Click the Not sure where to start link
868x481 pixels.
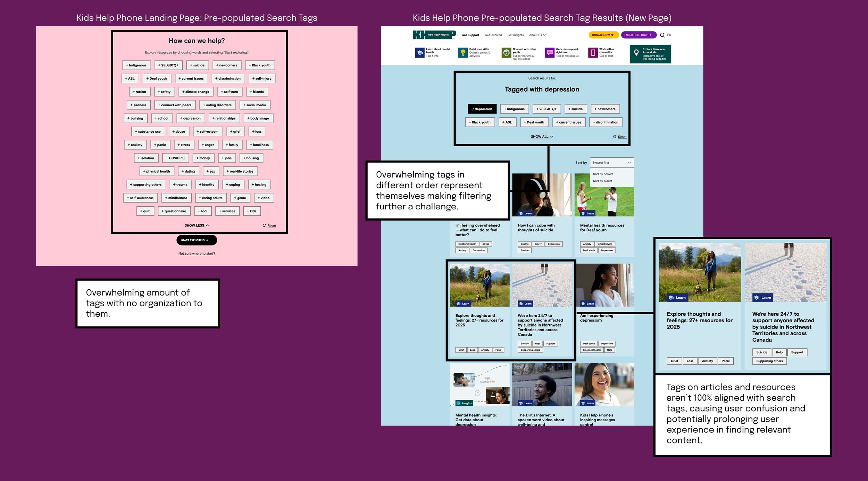pyautogui.click(x=197, y=254)
